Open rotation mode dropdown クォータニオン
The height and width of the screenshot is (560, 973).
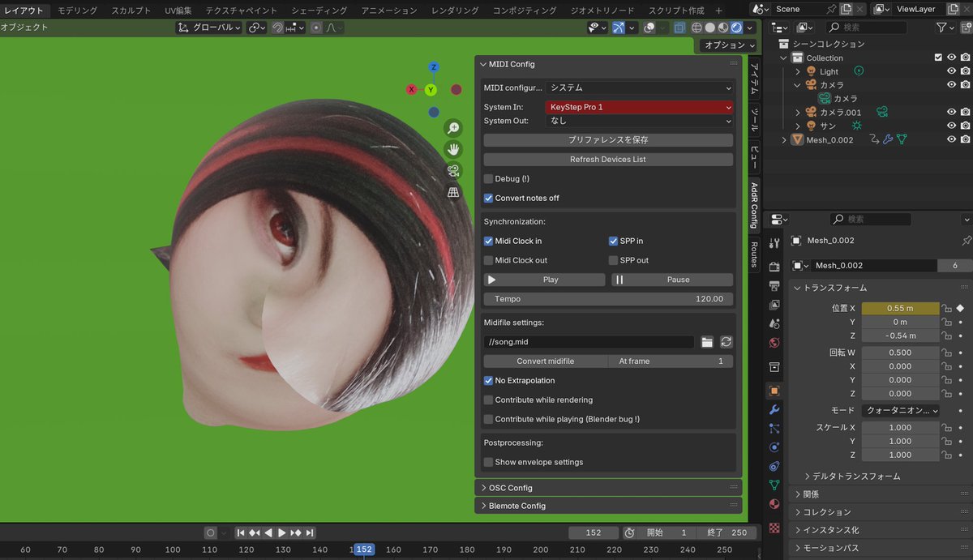(900, 411)
